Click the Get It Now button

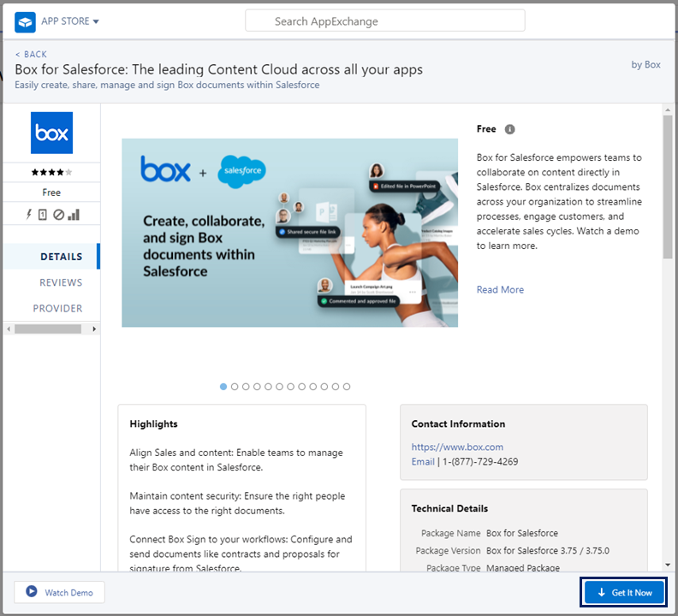(624, 592)
